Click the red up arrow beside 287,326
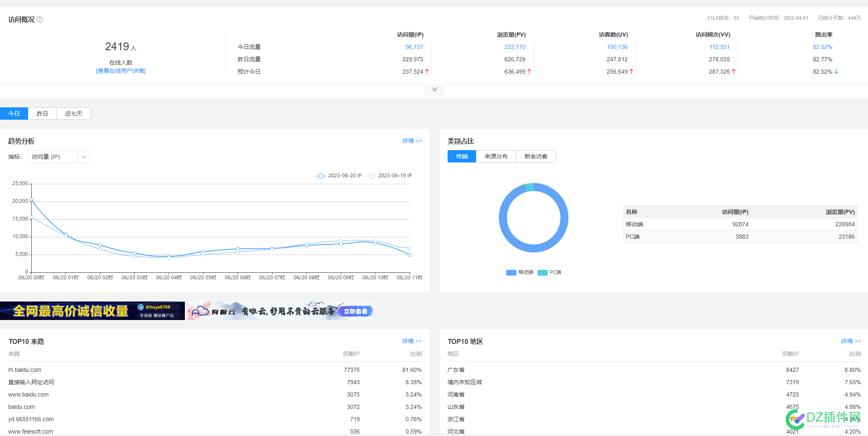 click(x=733, y=71)
